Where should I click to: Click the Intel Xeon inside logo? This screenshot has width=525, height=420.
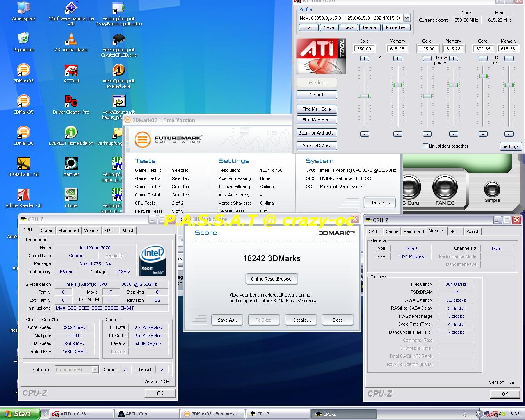coord(153,260)
